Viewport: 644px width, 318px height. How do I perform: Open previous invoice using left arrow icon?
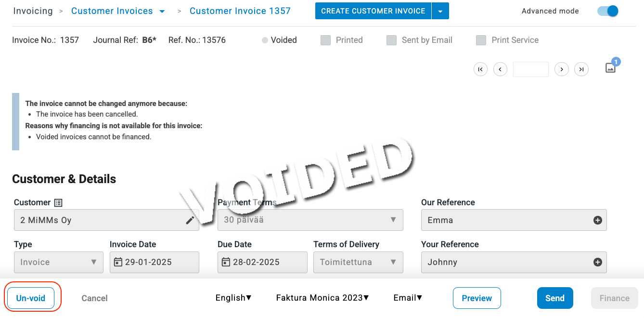(x=500, y=69)
